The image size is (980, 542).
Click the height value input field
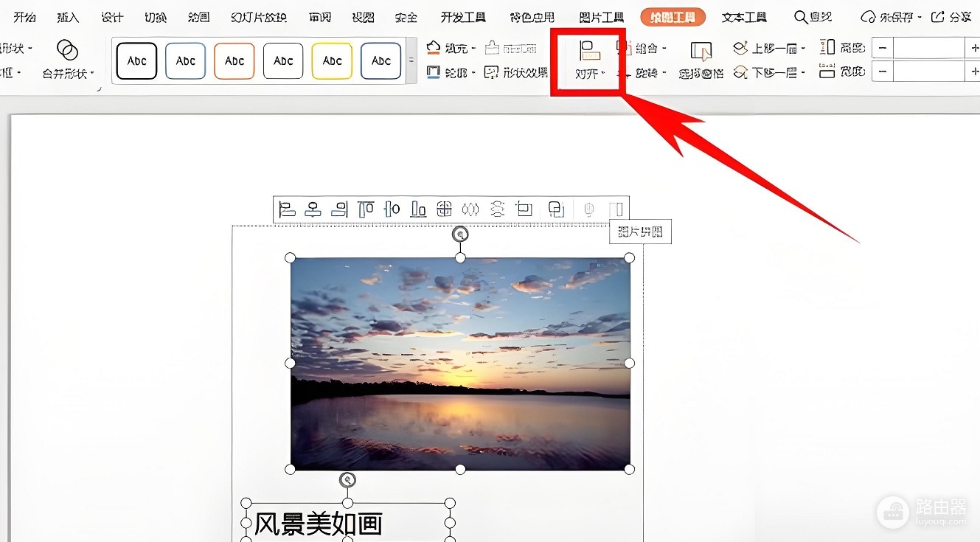pyautogui.click(x=928, y=49)
